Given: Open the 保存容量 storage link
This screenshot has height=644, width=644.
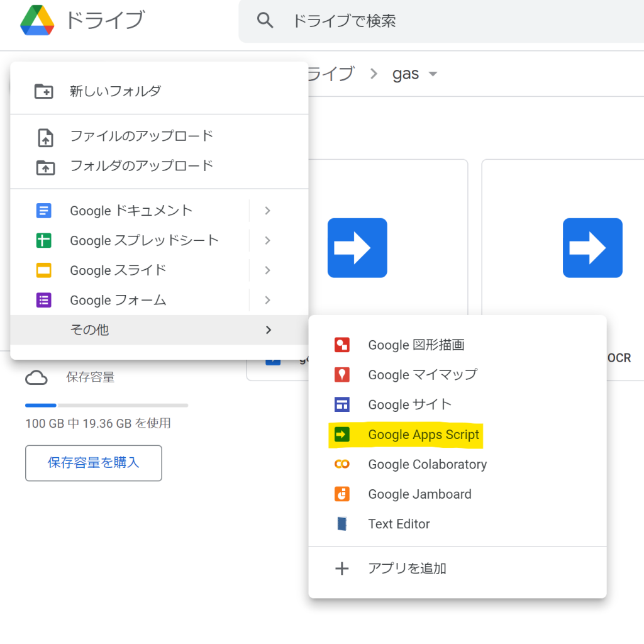Looking at the screenshot, I should (x=91, y=377).
